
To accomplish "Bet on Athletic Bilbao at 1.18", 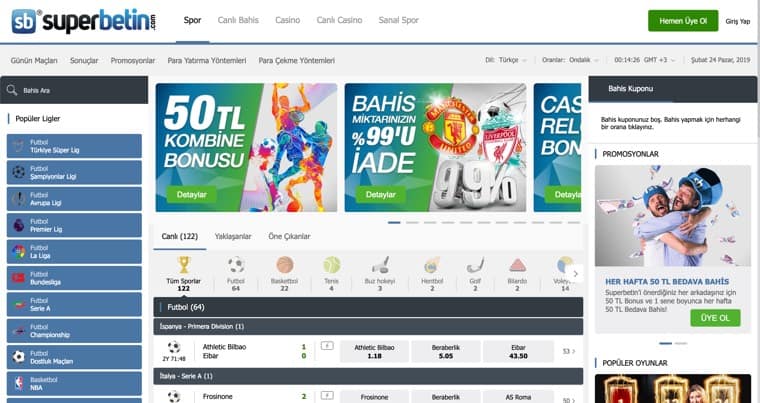I will tap(374, 352).
